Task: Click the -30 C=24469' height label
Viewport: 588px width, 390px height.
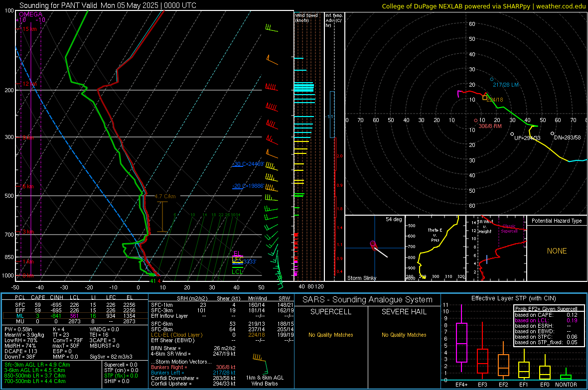Action: pyautogui.click(x=248, y=164)
